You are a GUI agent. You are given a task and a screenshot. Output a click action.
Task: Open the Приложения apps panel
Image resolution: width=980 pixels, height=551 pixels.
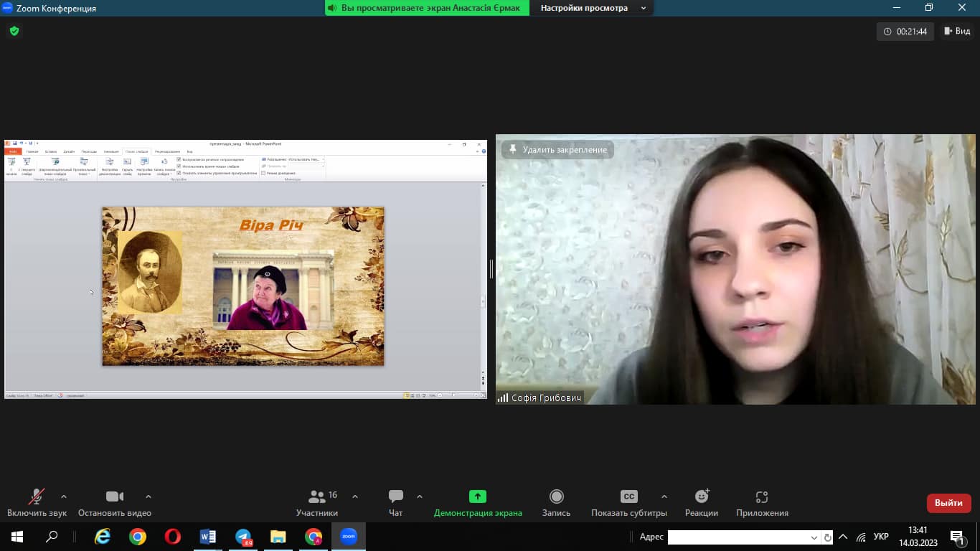(x=762, y=502)
